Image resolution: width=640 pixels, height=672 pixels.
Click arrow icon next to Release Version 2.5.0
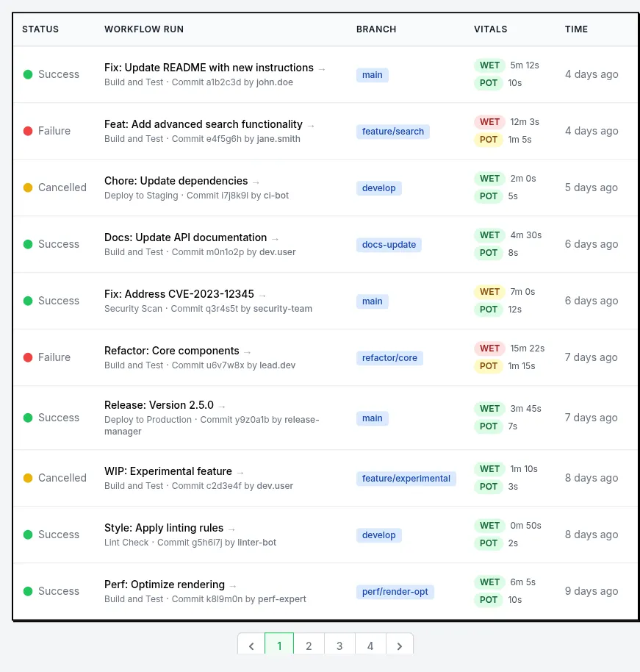coord(221,406)
